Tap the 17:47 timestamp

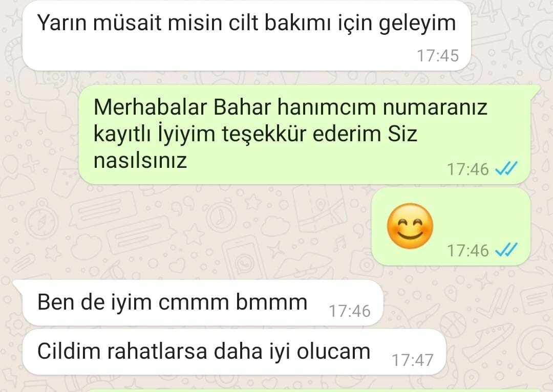pyautogui.click(x=412, y=360)
